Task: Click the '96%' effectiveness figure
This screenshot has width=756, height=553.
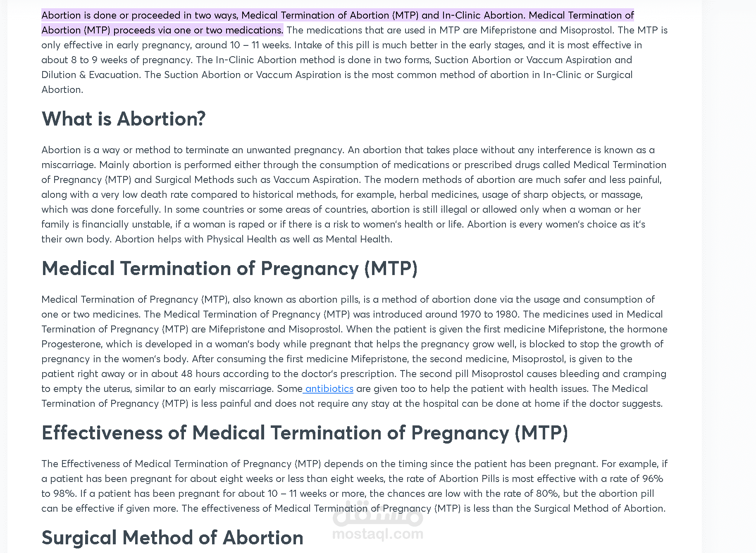Action: 653,479
